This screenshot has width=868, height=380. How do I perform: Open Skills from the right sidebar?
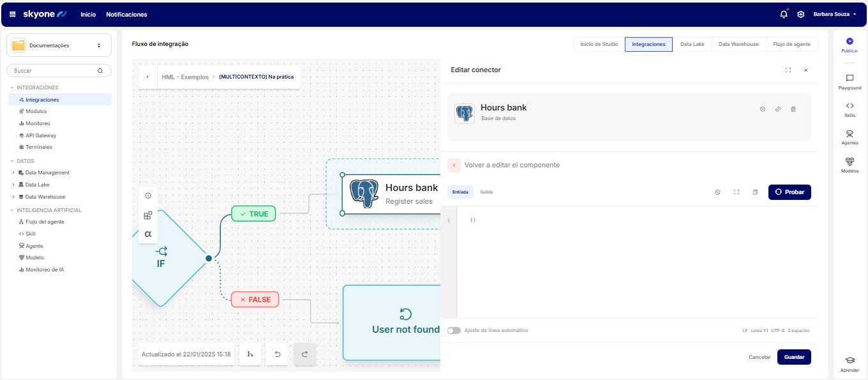point(849,106)
